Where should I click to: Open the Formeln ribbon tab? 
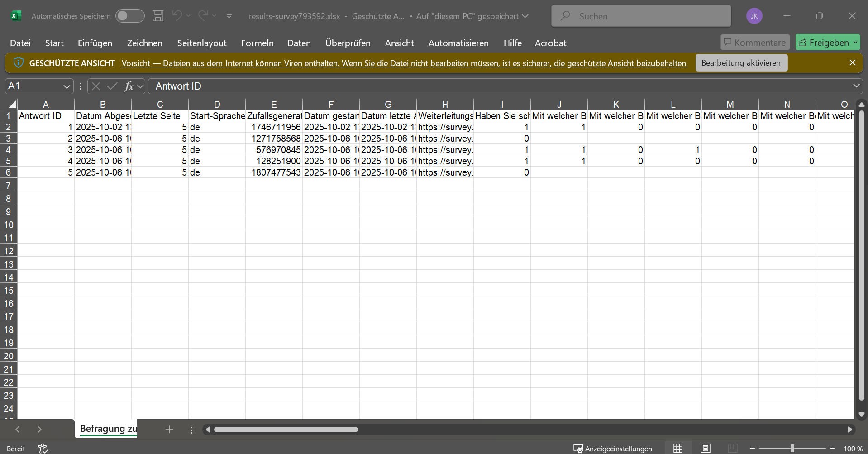(257, 43)
